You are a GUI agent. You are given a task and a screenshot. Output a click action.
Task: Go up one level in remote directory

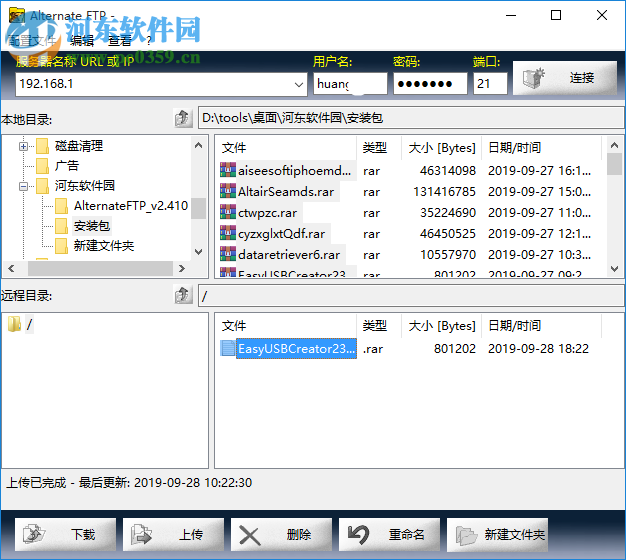(x=183, y=295)
